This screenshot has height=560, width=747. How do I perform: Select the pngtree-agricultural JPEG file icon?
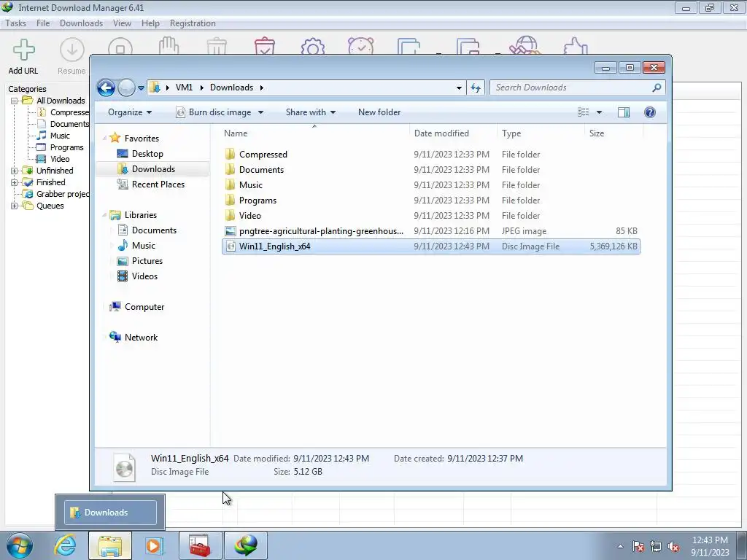coord(230,231)
